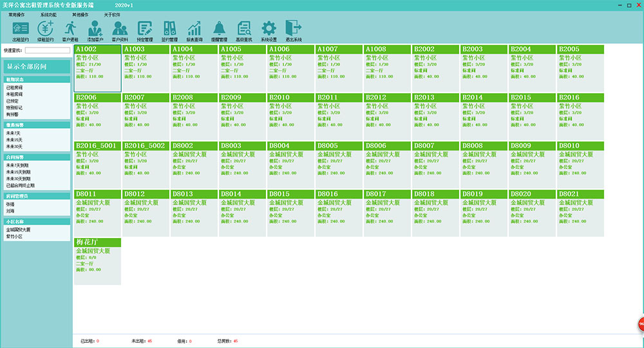The image size is (644, 348).
Task: Open the 常用操作 menu
Action: pos(17,14)
